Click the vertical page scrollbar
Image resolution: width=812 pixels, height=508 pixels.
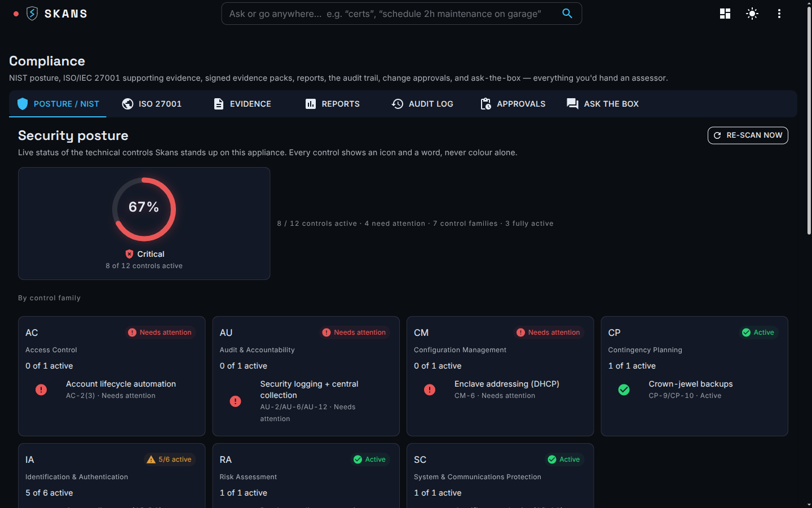809,121
